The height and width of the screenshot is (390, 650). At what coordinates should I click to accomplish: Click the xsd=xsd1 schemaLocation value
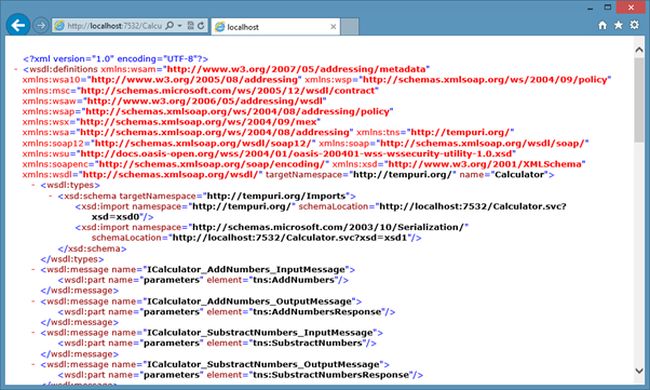coord(290,238)
